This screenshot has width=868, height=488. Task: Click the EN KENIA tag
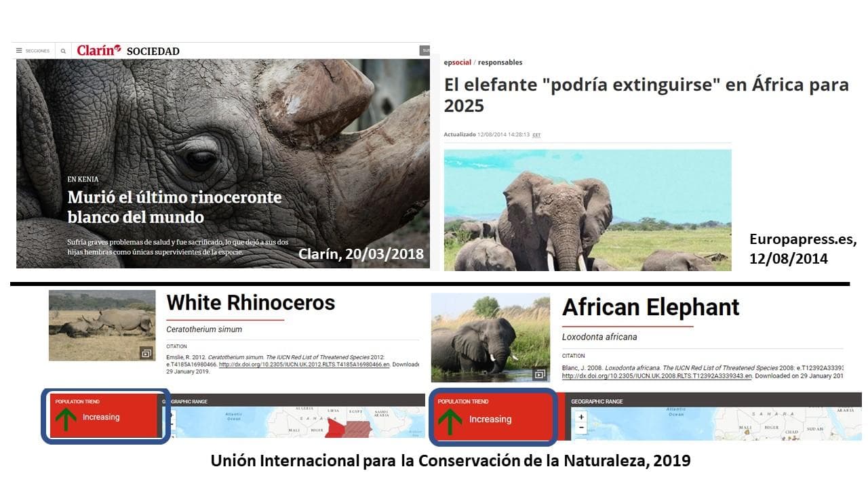pos(83,180)
